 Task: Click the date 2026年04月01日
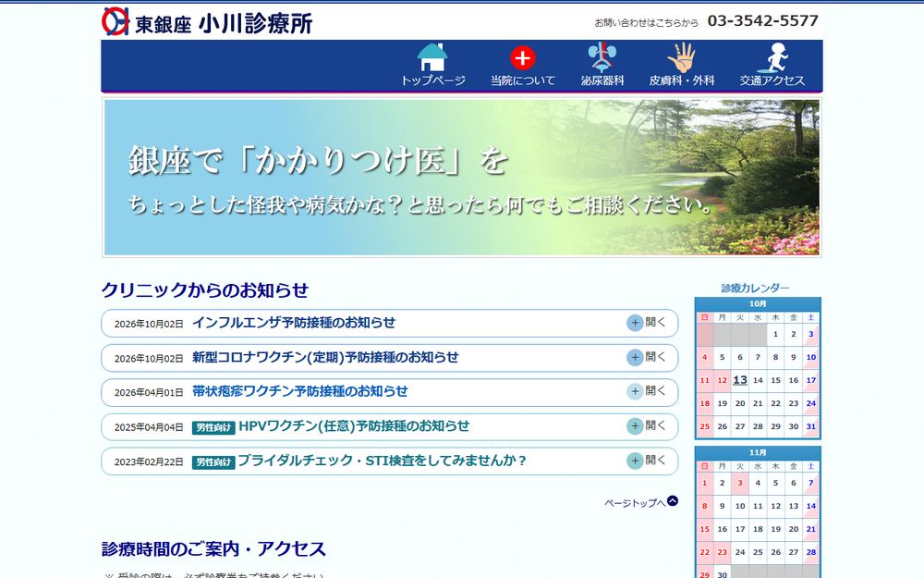tap(149, 393)
